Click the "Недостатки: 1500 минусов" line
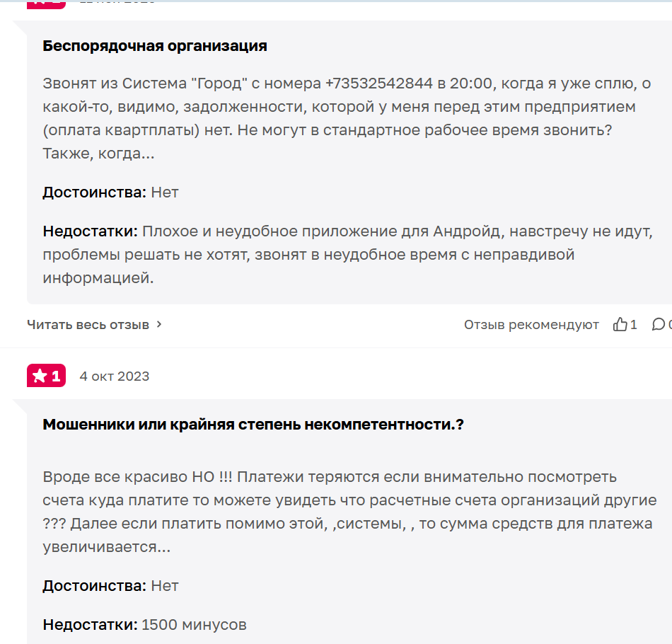Viewport: 672px width, 644px height. [144, 625]
